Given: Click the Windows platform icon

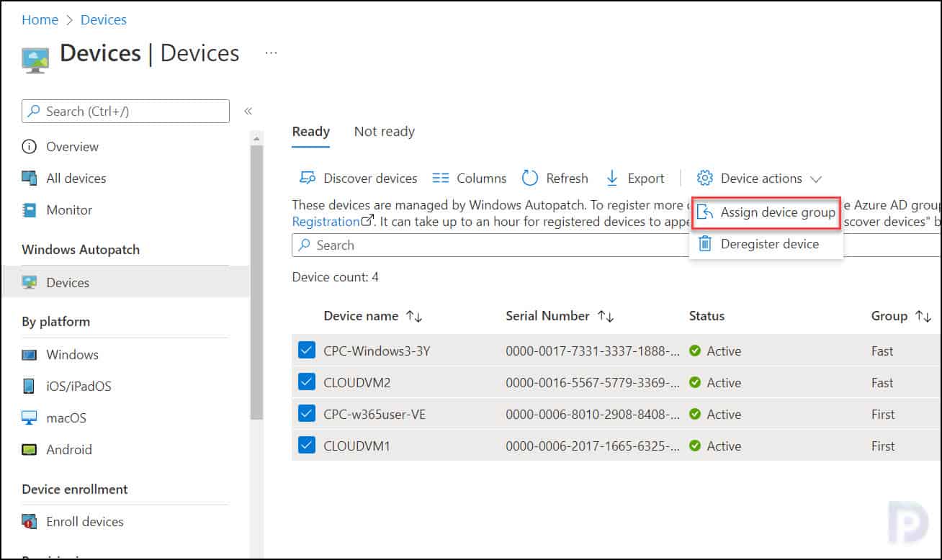Looking at the screenshot, I should tap(30, 355).
